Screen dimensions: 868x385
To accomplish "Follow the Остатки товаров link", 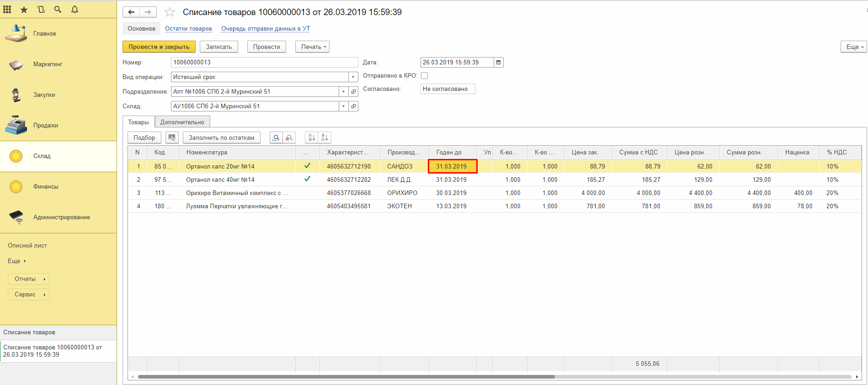I will click(188, 29).
